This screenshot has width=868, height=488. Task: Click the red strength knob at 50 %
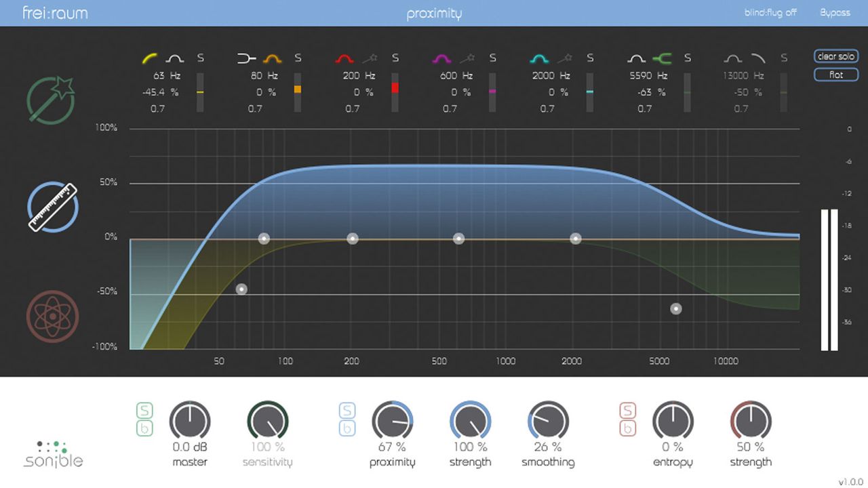[x=751, y=421]
